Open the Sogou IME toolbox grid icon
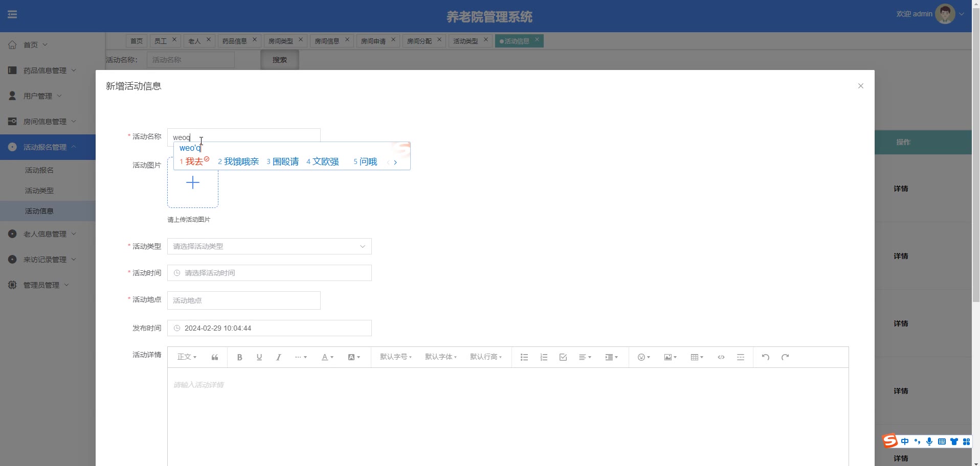980x466 pixels. [966, 441]
